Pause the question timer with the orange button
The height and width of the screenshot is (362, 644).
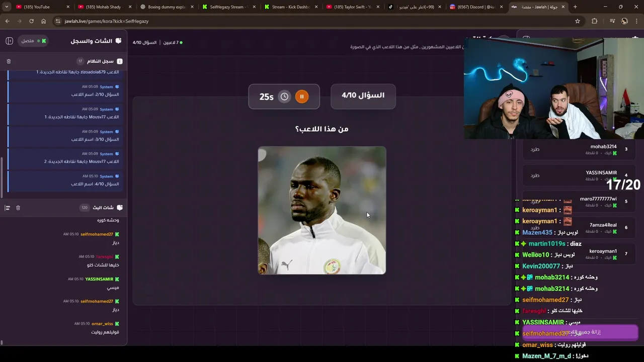point(302,97)
